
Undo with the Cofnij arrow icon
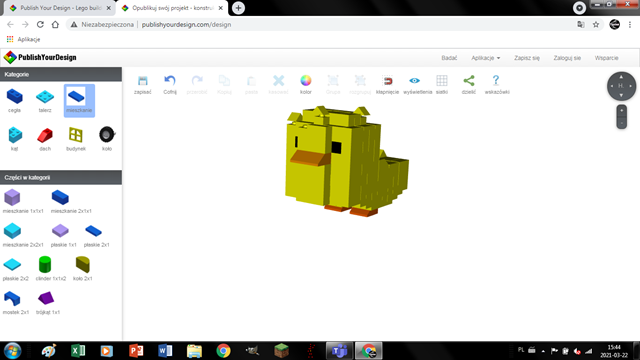170,81
